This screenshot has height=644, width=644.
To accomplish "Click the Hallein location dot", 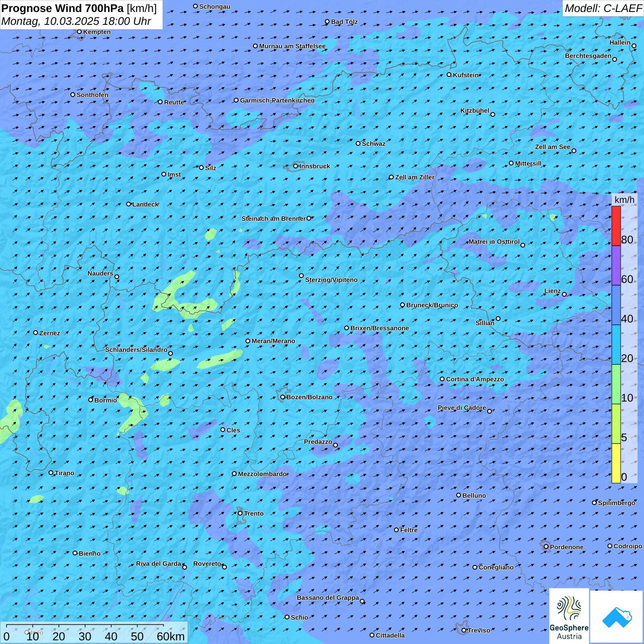I will click(x=634, y=46).
